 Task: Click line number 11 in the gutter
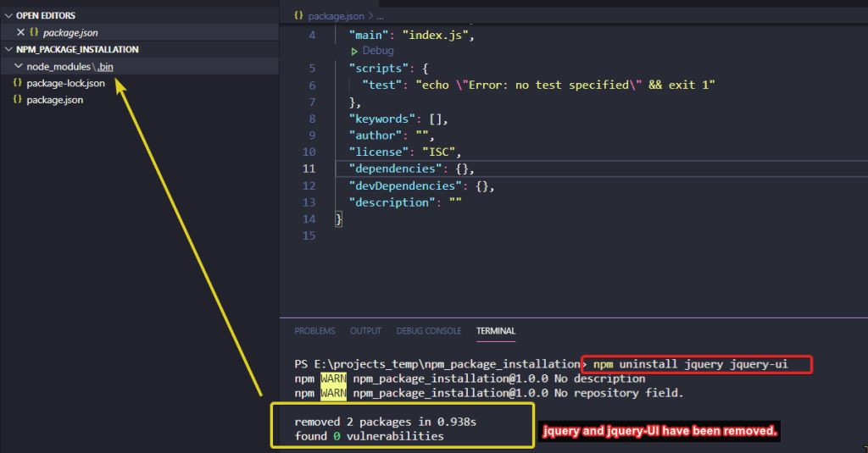308,168
